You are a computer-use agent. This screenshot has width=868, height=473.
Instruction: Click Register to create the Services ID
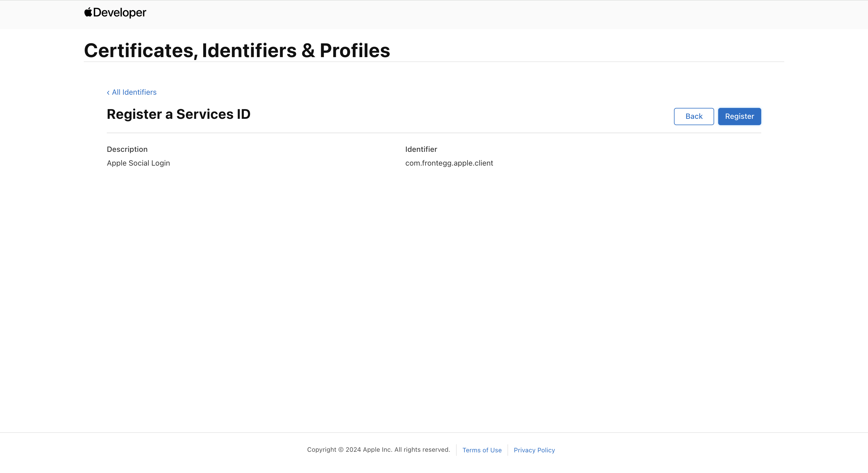click(x=739, y=116)
